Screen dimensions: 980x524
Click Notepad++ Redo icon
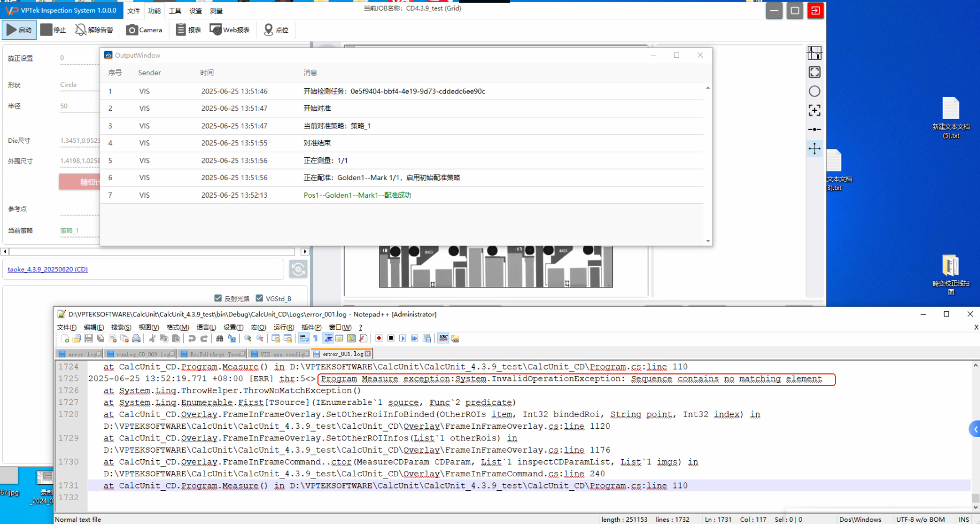click(x=204, y=338)
